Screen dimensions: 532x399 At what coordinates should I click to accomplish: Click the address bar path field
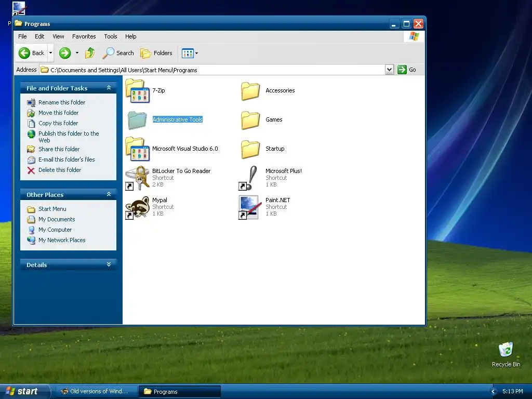pyautogui.click(x=212, y=70)
